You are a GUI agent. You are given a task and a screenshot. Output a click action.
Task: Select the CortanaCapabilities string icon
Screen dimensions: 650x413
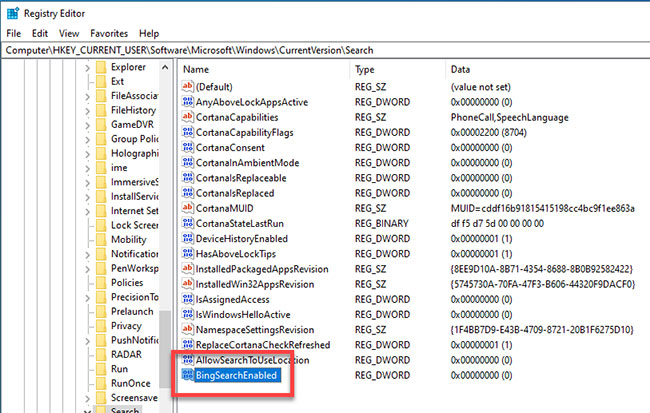point(188,117)
